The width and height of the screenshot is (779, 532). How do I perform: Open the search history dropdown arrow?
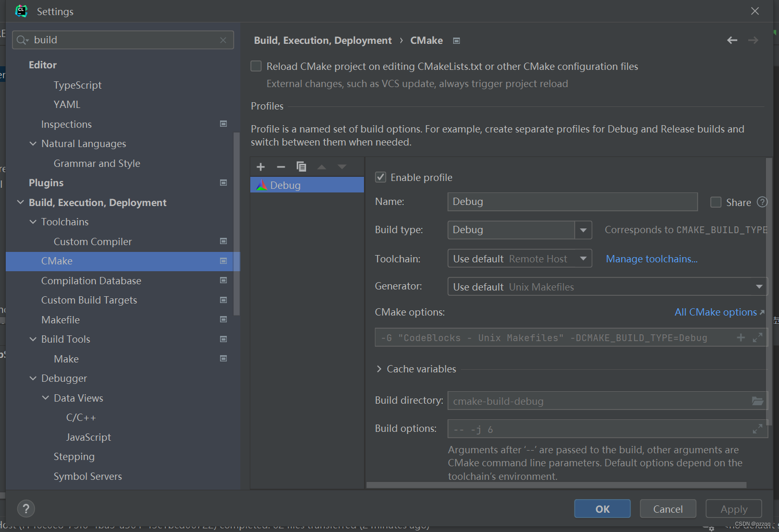click(27, 41)
